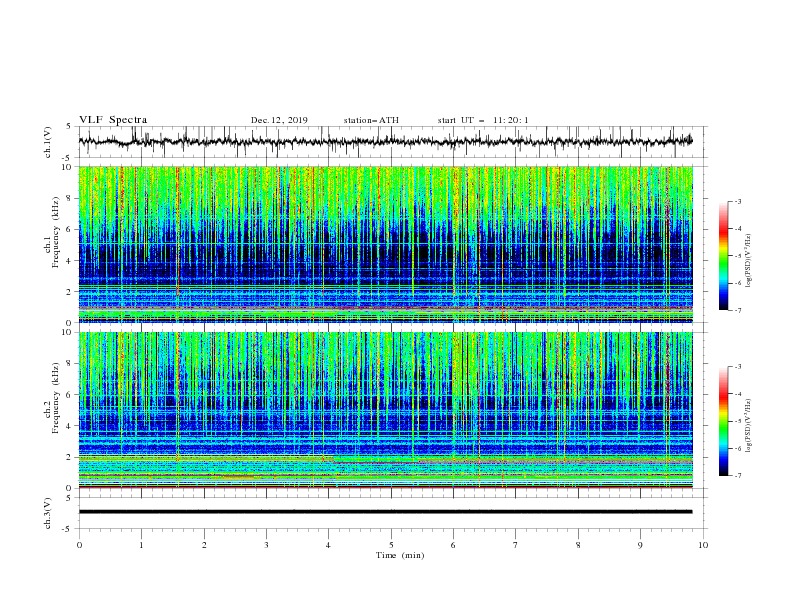Click time axis tick label "8"
The height and width of the screenshot is (612, 792).
coord(578,545)
